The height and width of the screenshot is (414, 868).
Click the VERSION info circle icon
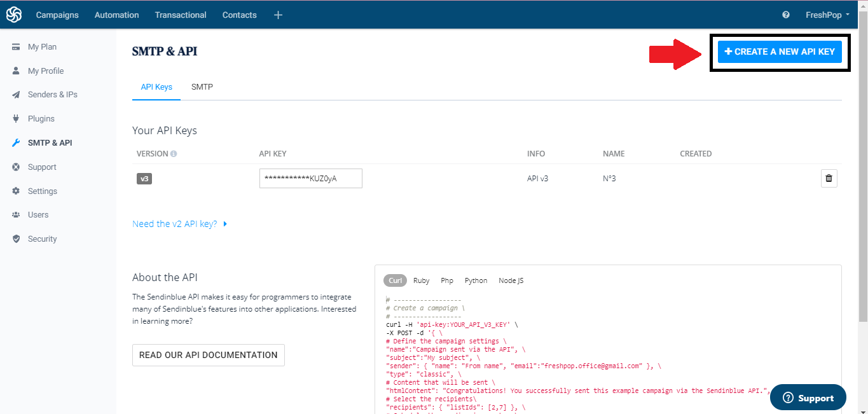[174, 154]
